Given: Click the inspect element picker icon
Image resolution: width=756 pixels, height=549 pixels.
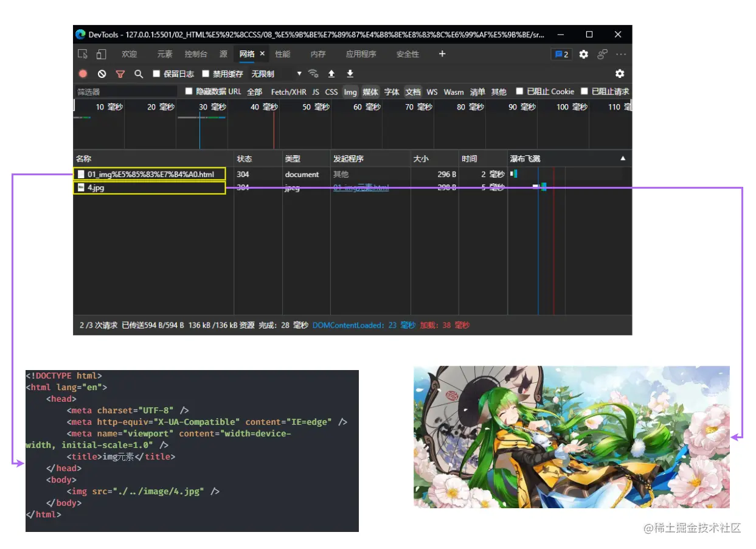Looking at the screenshot, I should [x=83, y=54].
